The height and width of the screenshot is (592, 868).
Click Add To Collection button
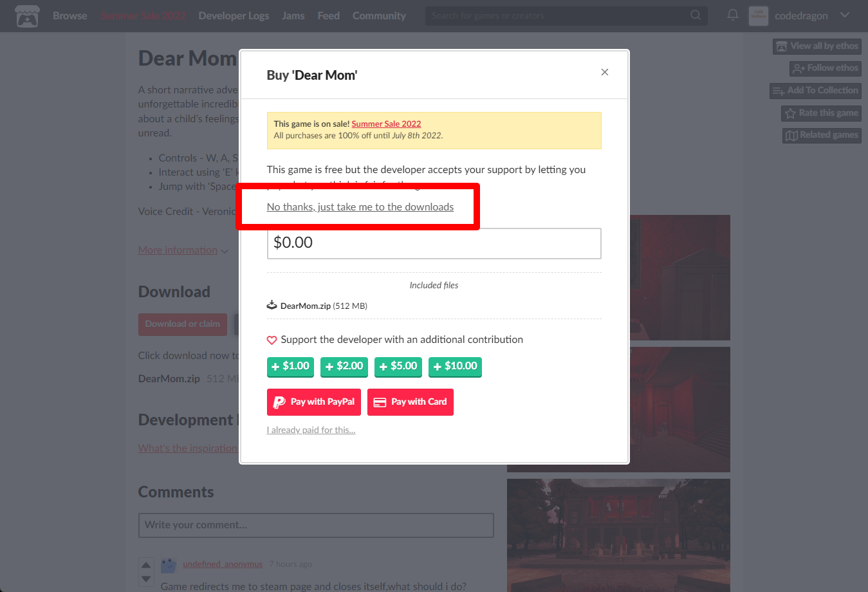click(815, 91)
